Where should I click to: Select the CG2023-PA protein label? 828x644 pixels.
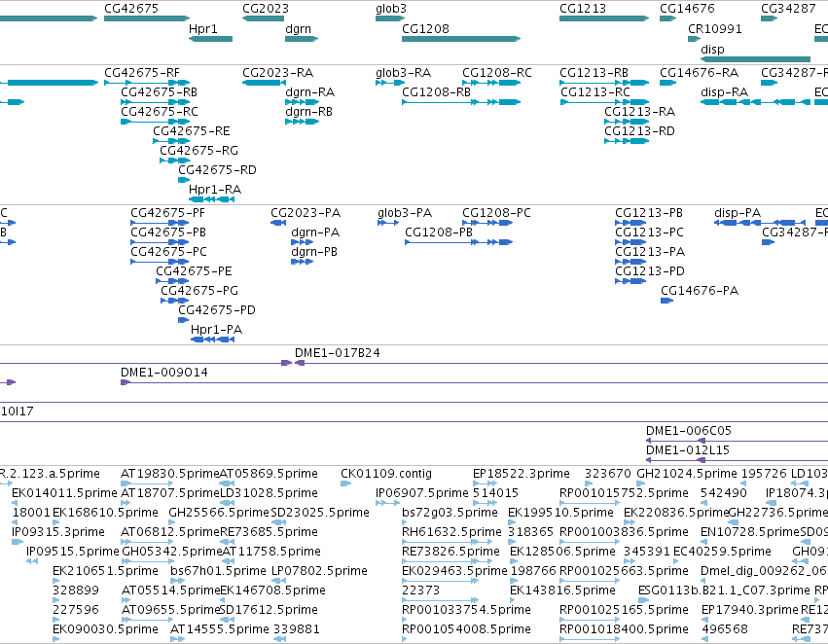[x=306, y=213]
